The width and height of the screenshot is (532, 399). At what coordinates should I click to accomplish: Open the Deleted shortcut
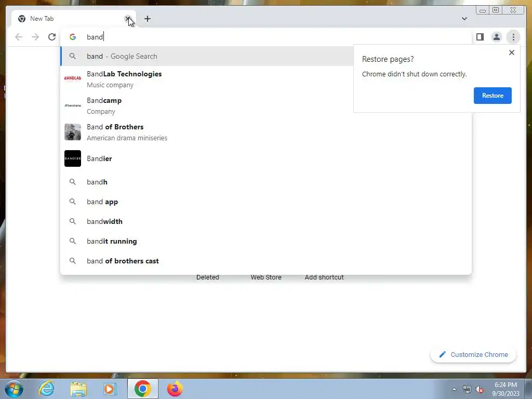(208, 277)
